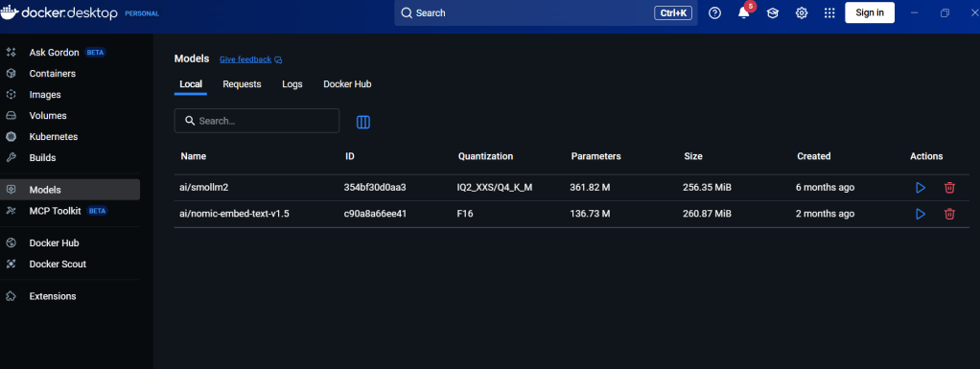Switch to the Local tab
The height and width of the screenshot is (369, 980).
coord(191,84)
